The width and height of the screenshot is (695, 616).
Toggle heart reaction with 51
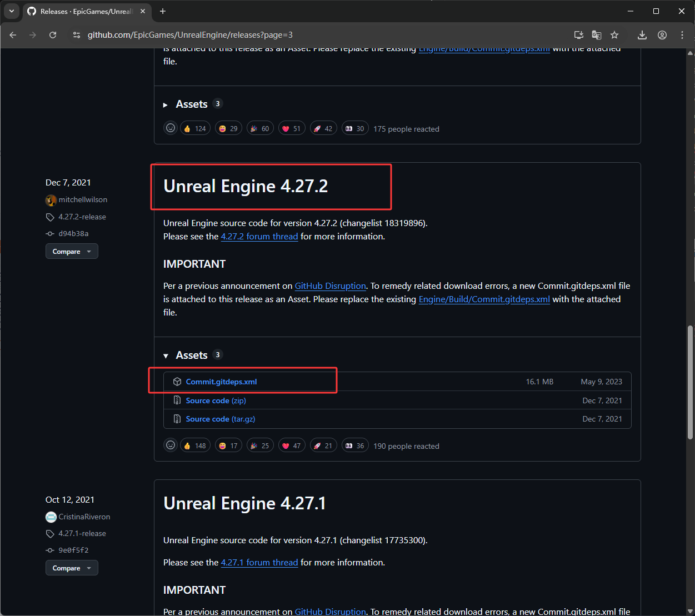click(292, 128)
